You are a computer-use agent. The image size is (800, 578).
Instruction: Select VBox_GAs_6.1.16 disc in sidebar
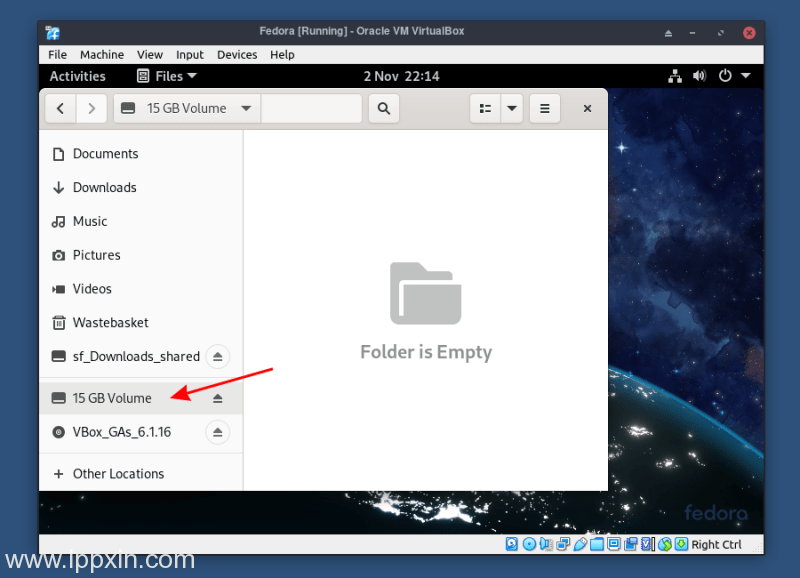pos(141,432)
